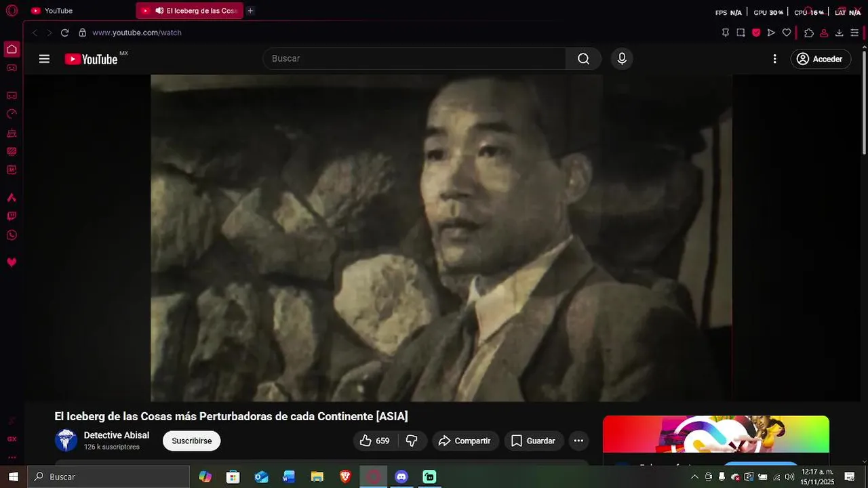This screenshot has width=868, height=488.
Task: Open the YouTube hamburger guide menu
Action: click(x=44, y=59)
